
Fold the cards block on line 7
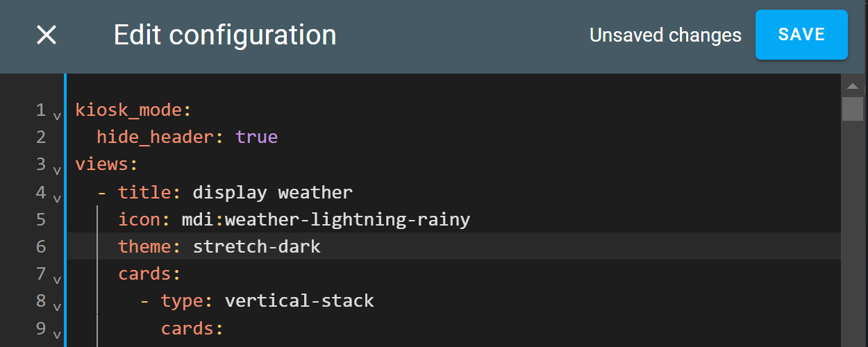(57, 279)
